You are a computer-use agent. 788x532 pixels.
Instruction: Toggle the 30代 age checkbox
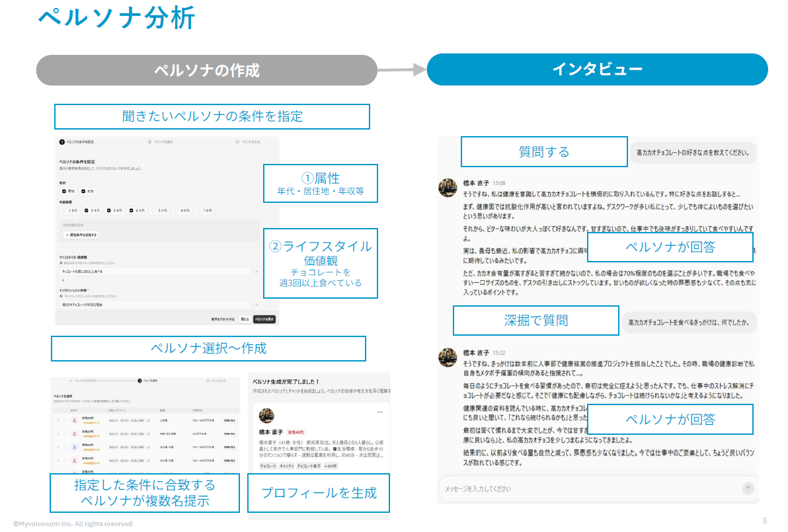pyautogui.click(x=108, y=211)
